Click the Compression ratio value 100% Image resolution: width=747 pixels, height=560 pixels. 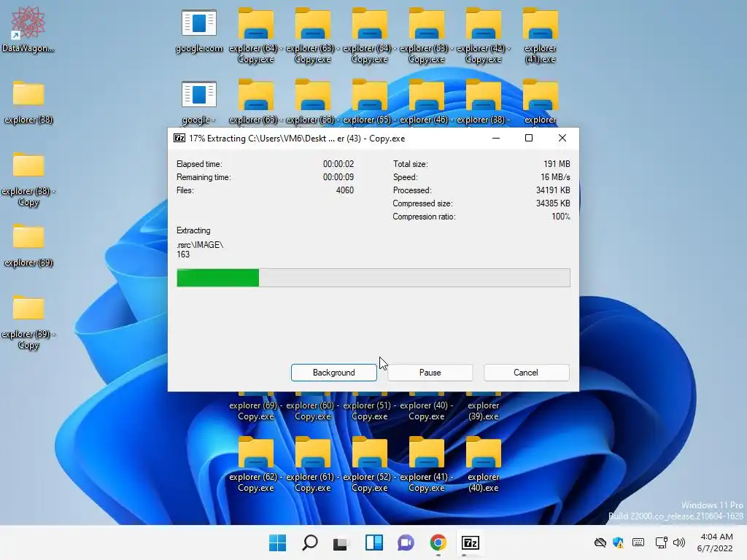tap(561, 217)
